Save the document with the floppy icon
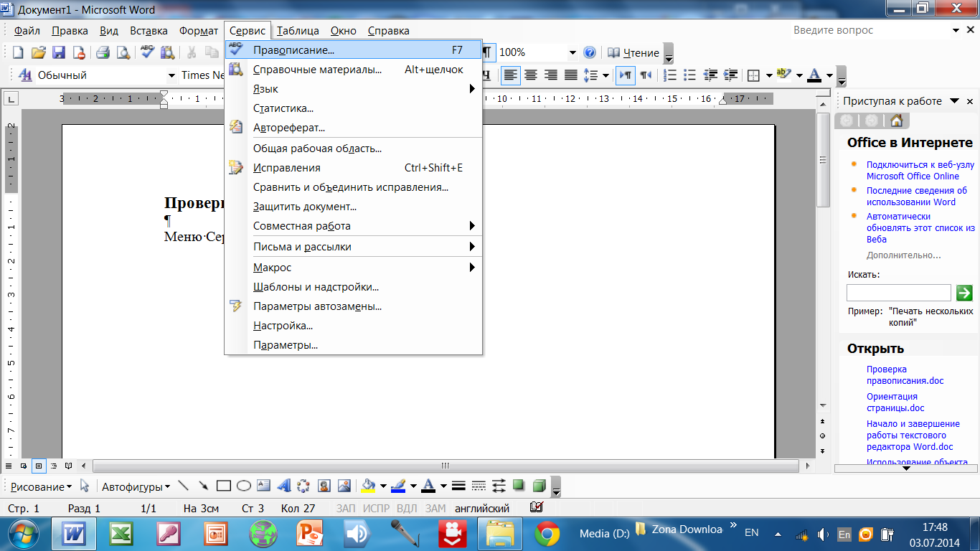 (59, 52)
